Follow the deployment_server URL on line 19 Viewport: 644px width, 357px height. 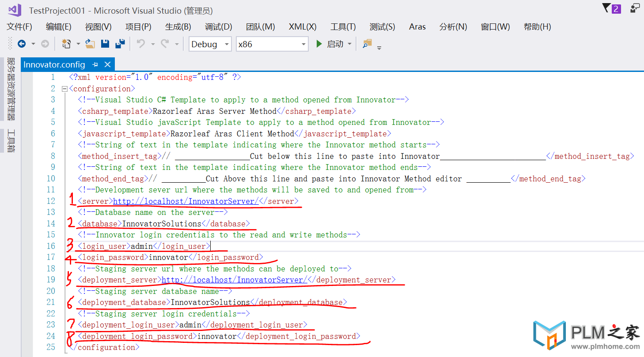point(235,280)
